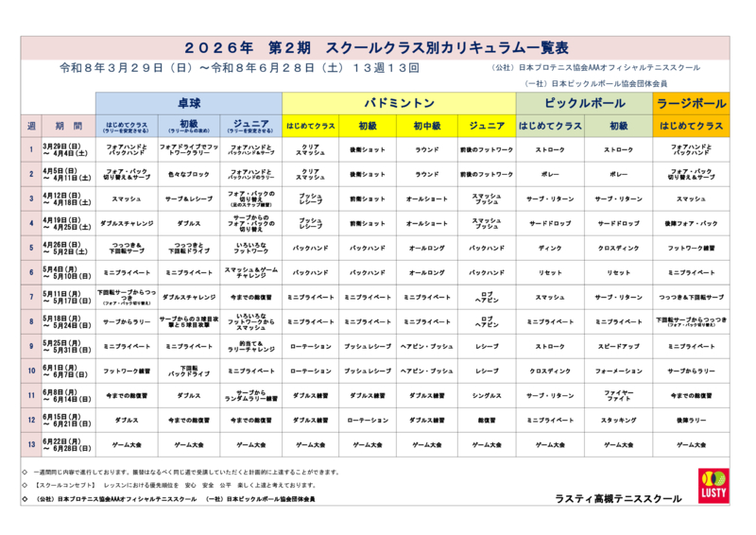The image size is (756, 535).
Task: Click the 後陣ラリー cell
Action: [692, 421]
